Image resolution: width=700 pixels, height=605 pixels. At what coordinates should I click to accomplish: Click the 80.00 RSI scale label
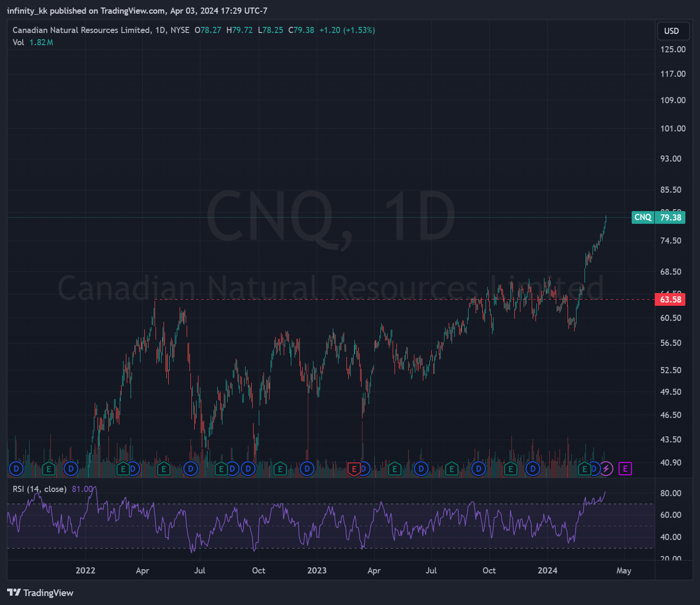[671, 493]
